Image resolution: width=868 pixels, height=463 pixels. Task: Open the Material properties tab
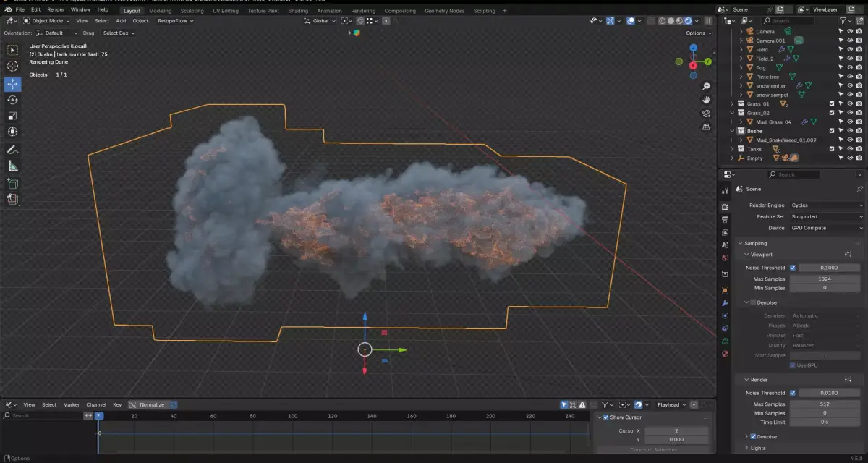(x=725, y=354)
